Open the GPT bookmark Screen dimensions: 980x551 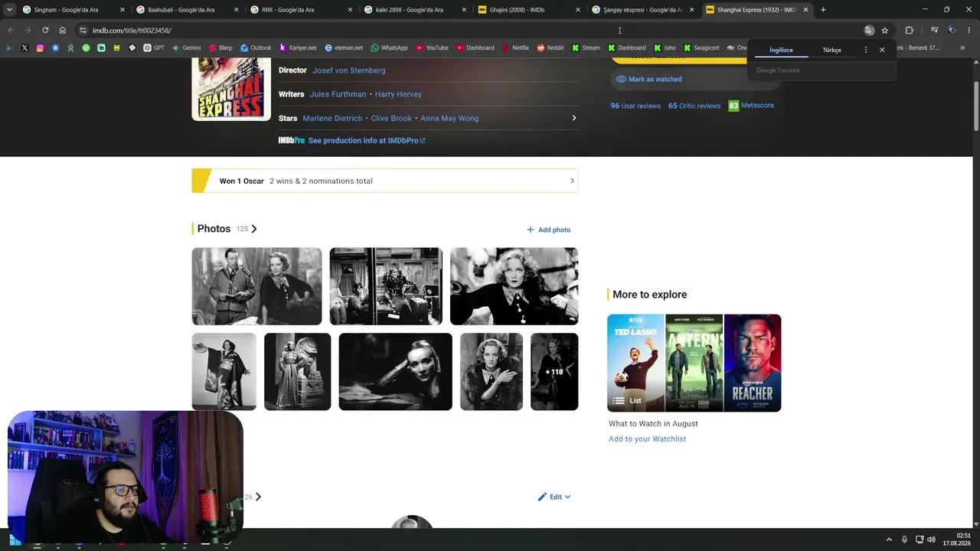point(154,47)
